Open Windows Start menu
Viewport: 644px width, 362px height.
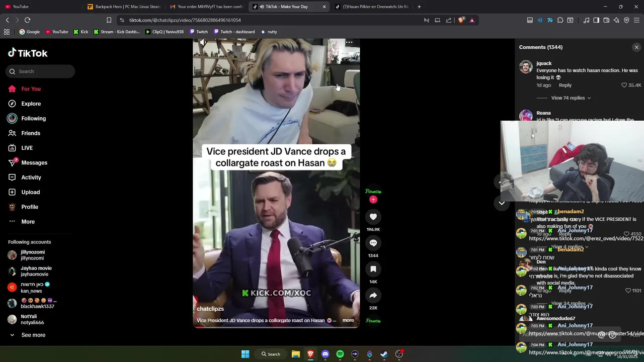(245, 354)
